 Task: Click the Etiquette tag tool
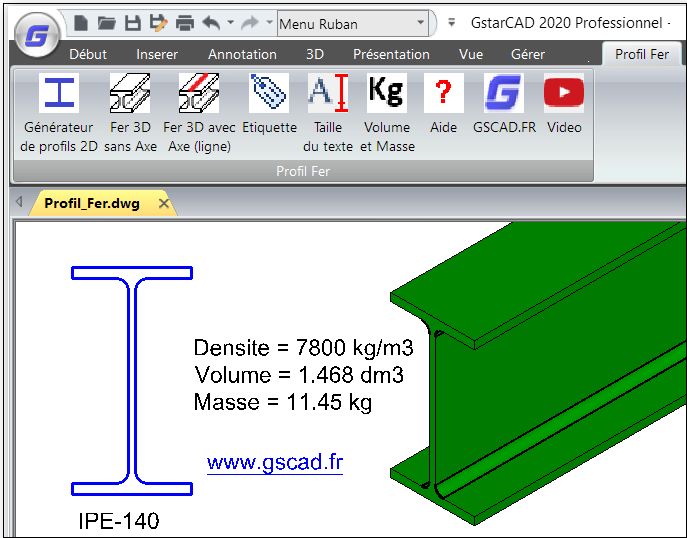pyautogui.click(x=269, y=104)
